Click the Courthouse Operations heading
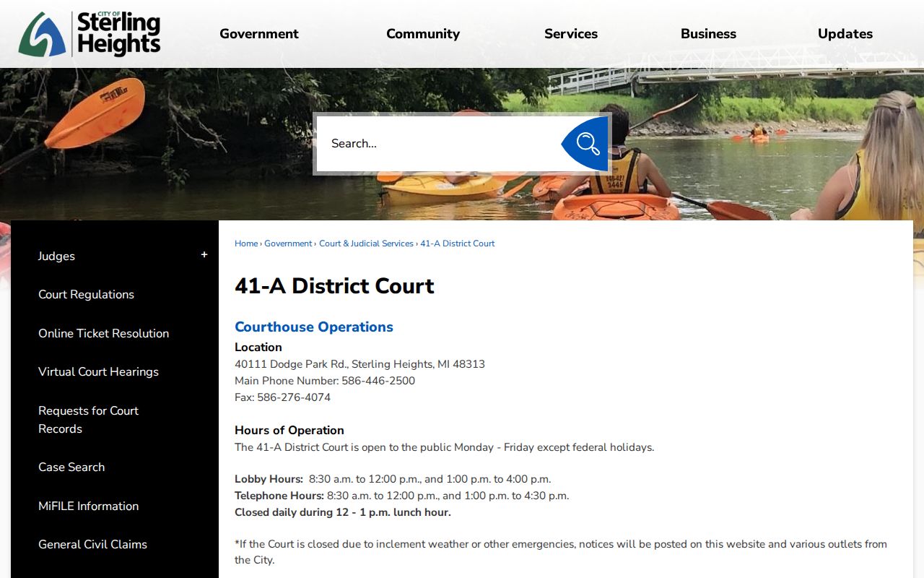The width and height of the screenshot is (924, 578). pos(314,327)
